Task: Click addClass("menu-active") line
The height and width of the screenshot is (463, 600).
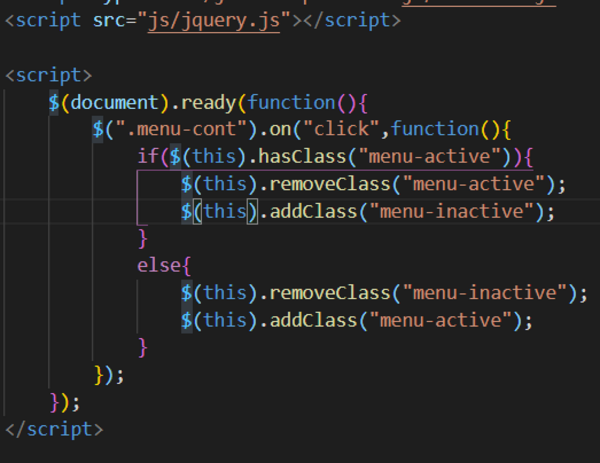Action: pos(357,320)
